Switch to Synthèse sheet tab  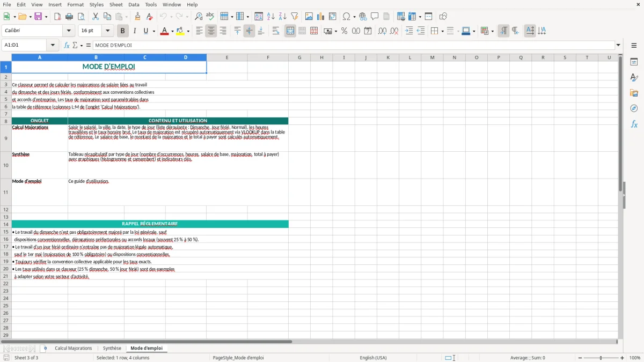[112, 349]
